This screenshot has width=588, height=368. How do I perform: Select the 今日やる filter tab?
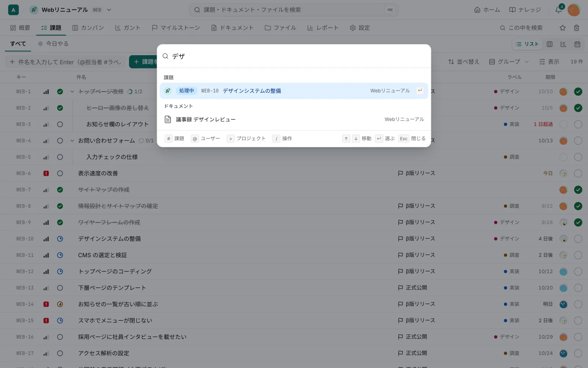53,44
